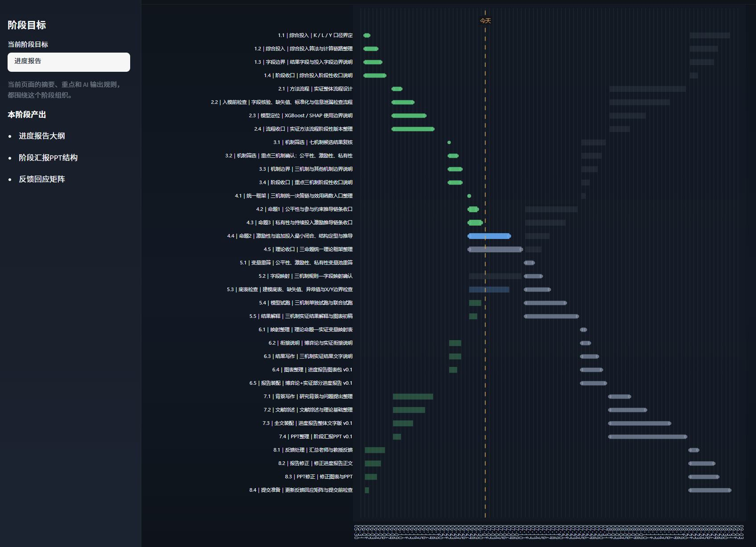Click the green bar for task 1.4
The height and width of the screenshot is (547, 756).
375,75
